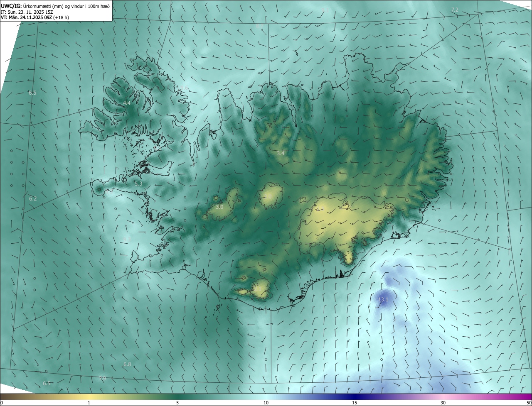Click the 13.1 maximum value label offshore

pos(383,299)
